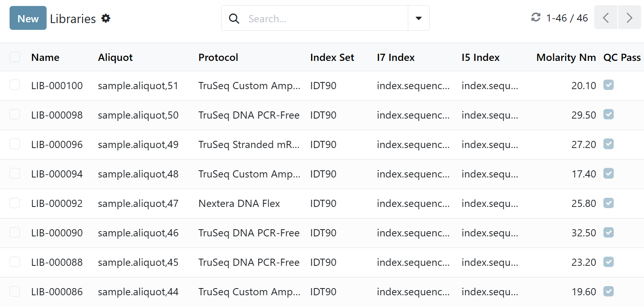This screenshot has width=644, height=306.
Task: Click the sample.aliquot,50 cell
Action: click(138, 115)
